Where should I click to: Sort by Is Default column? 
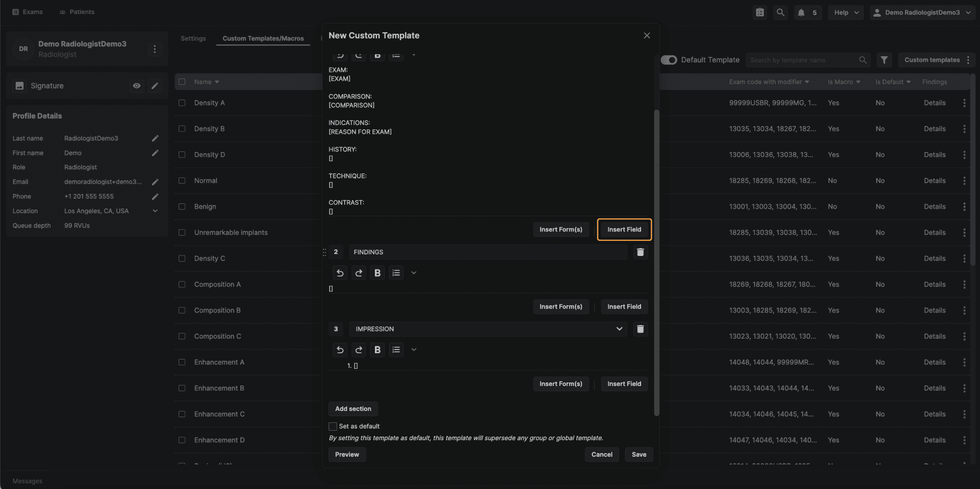pyautogui.click(x=893, y=82)
